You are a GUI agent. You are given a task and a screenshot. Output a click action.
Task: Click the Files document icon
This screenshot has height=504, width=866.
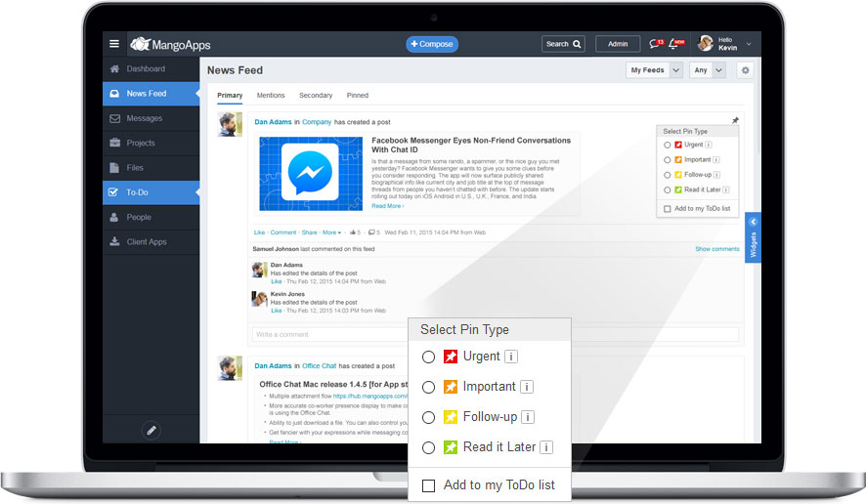[114, 168]
